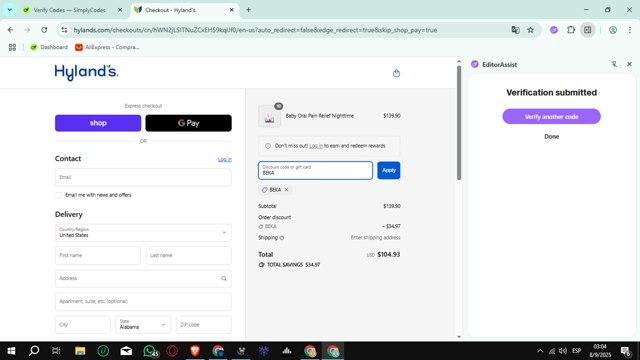Image resolution: width=640 pixels, height=360 pixels.
Task: Open the Mail app from the taskbar
Action: point(126,351)
